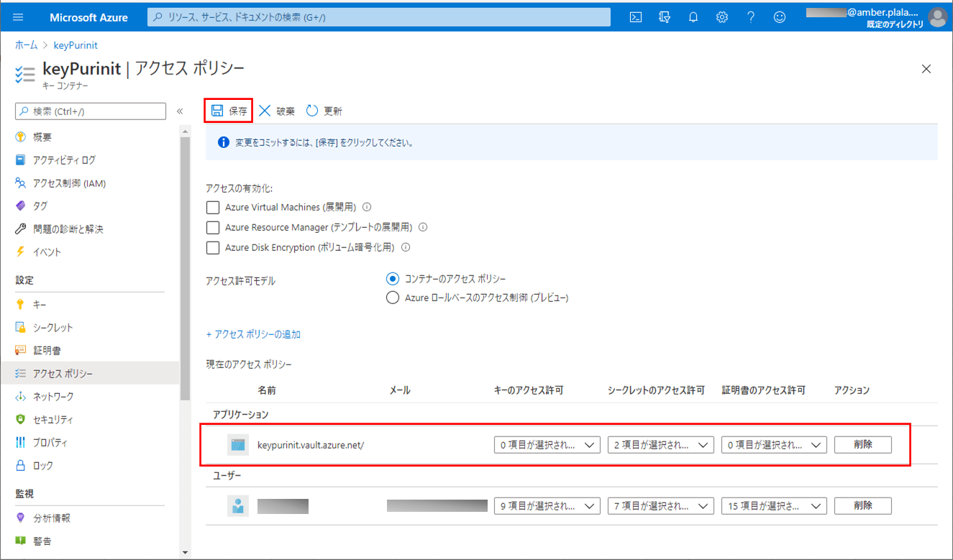Focus the left menu 検索 (Ctrl+/) box
The width and height of the screenshot is (953, 560).
click(91, 111)
